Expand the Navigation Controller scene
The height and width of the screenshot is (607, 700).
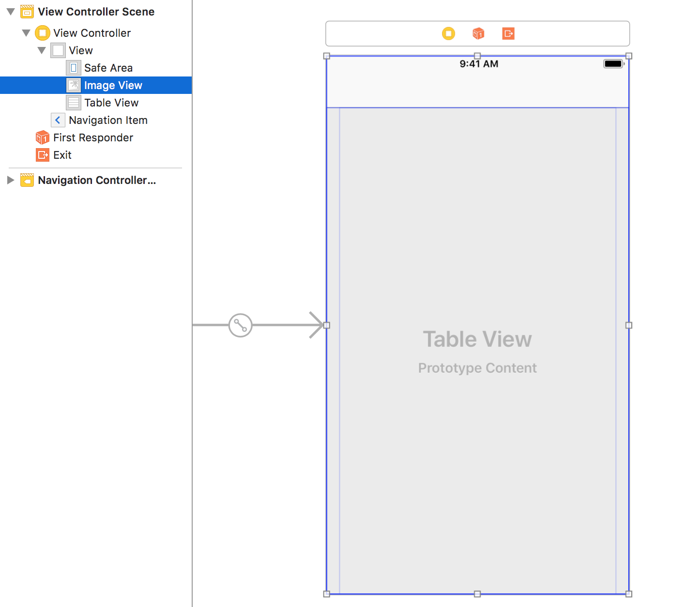click(11, 180)
